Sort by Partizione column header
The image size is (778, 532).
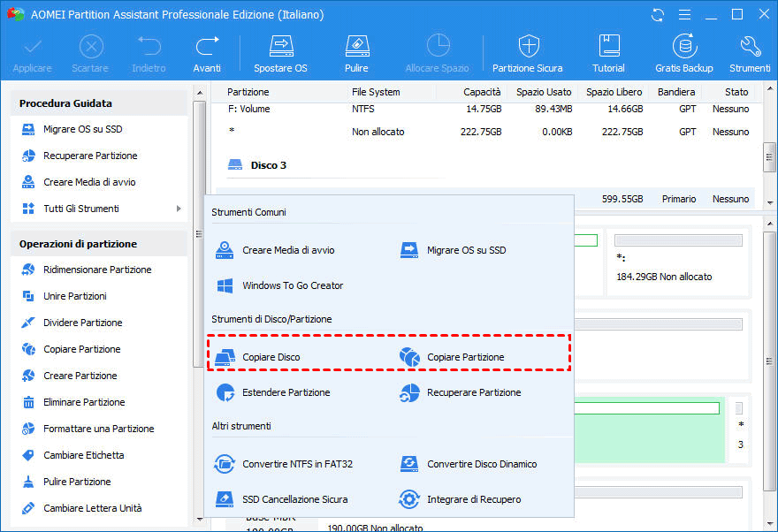tap(248, 92)
